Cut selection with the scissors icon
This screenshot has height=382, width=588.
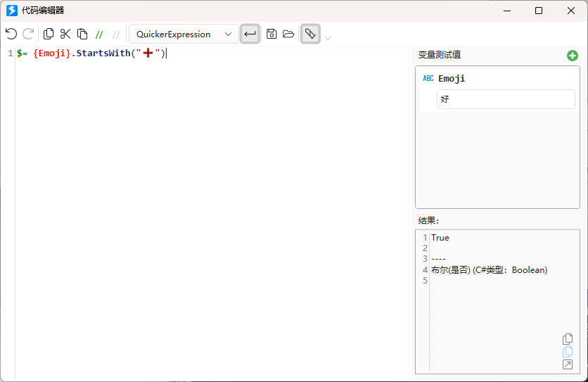tap(65, 34)
